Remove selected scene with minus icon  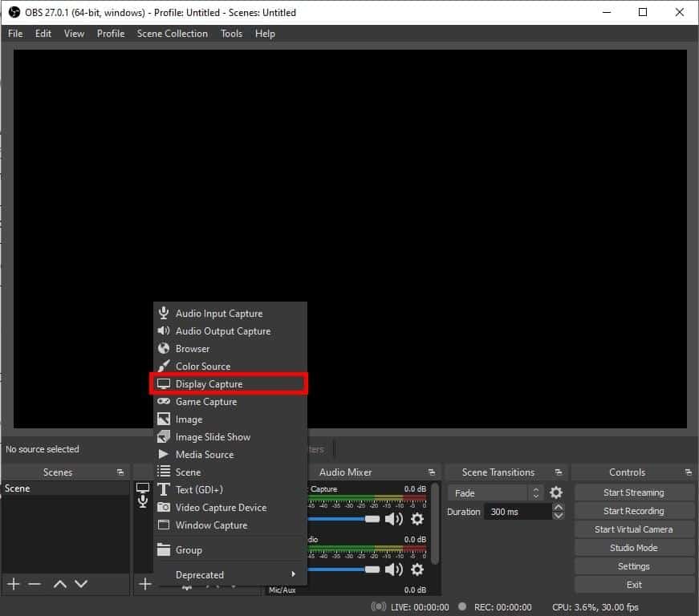coord(35,584)
